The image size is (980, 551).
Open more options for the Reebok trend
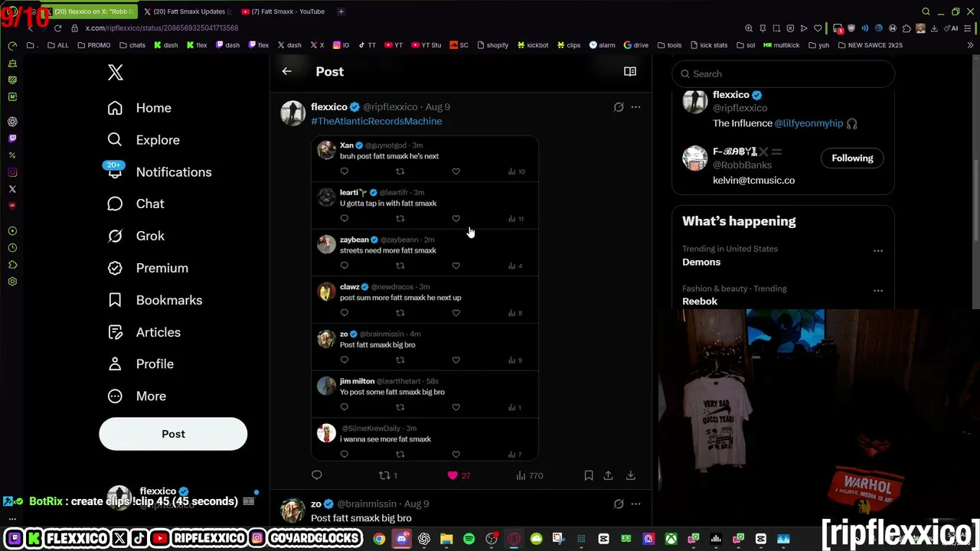click(878, 290)
